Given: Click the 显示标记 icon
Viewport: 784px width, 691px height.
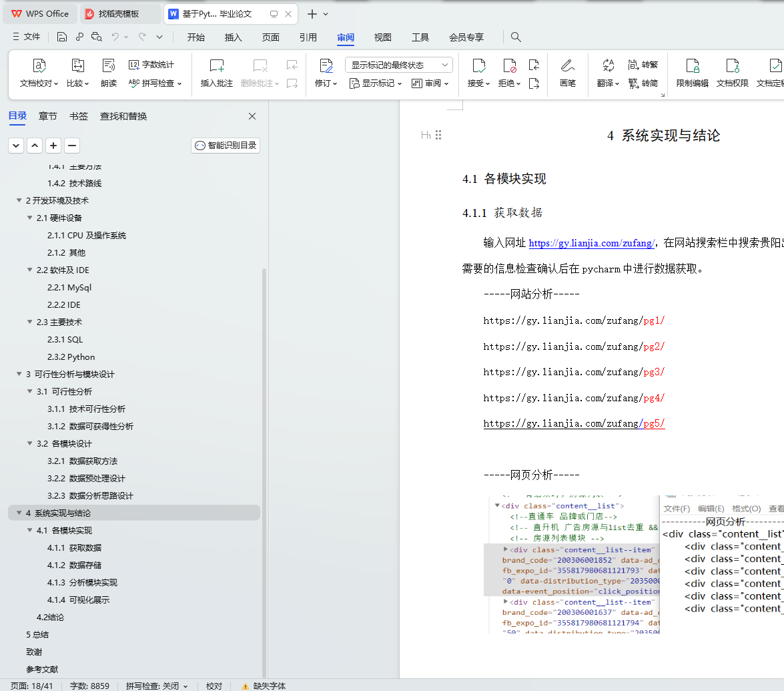Looking at the screenshot, I should pos(354,83).
